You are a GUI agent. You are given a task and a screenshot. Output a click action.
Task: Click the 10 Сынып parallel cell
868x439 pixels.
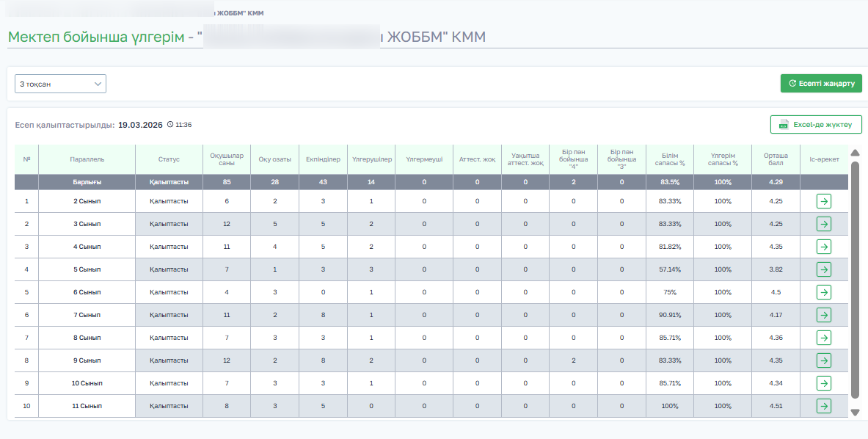pos(87,383)
